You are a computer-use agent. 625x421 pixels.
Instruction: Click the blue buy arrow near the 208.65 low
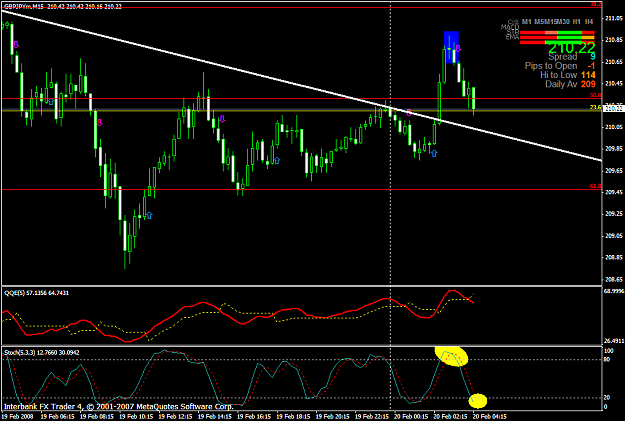(149, 215)
